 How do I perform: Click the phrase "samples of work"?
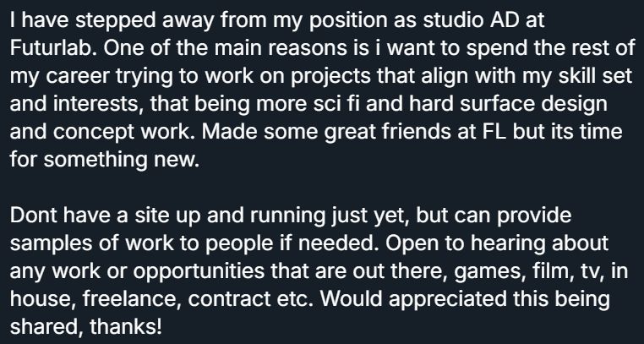tap(91, 243)
